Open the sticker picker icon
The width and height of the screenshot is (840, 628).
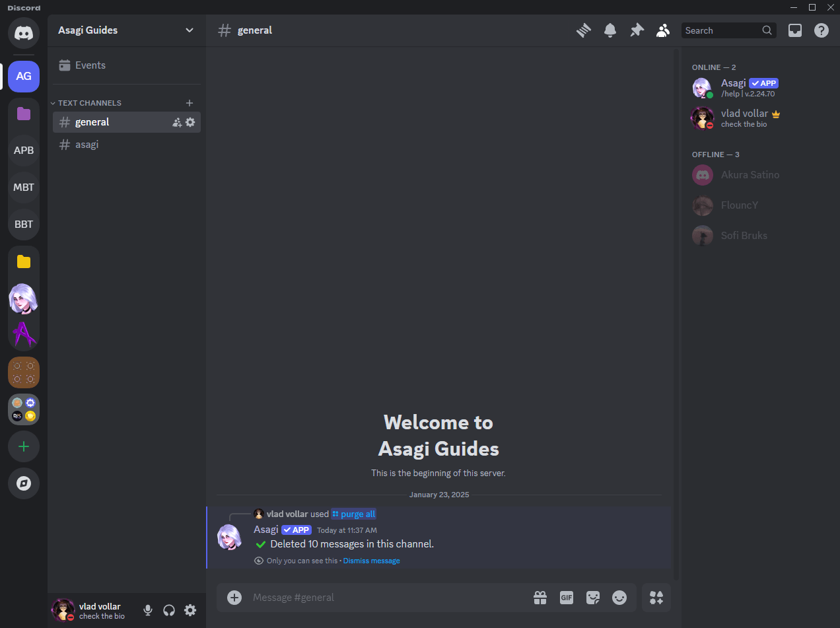pos(593,598)
